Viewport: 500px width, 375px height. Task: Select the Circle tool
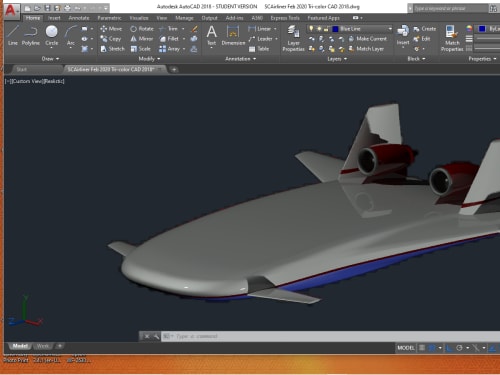pyautogui.click(x=51, y=35)
